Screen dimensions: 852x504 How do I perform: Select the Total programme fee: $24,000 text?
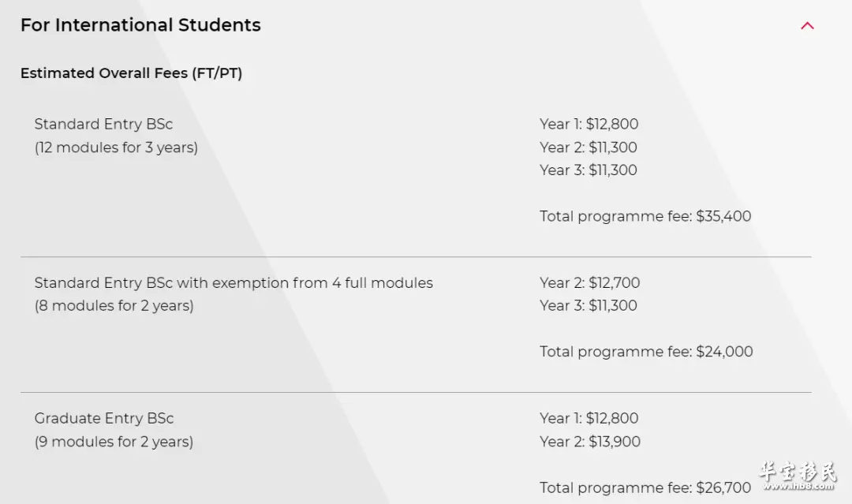tap(647, 352)
